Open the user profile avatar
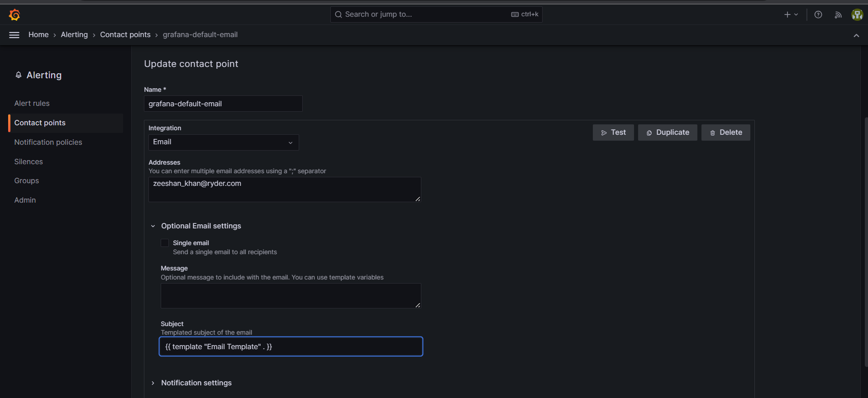This screenshot has height=398, width=868. pos(857,14)
